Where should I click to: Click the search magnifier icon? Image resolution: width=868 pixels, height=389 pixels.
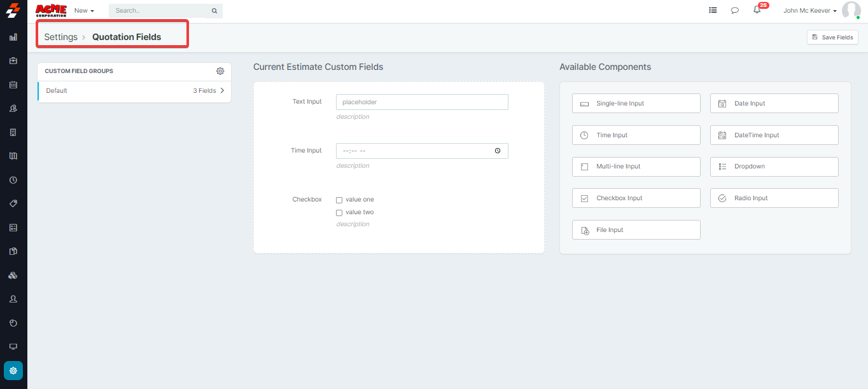click(214, 11)
